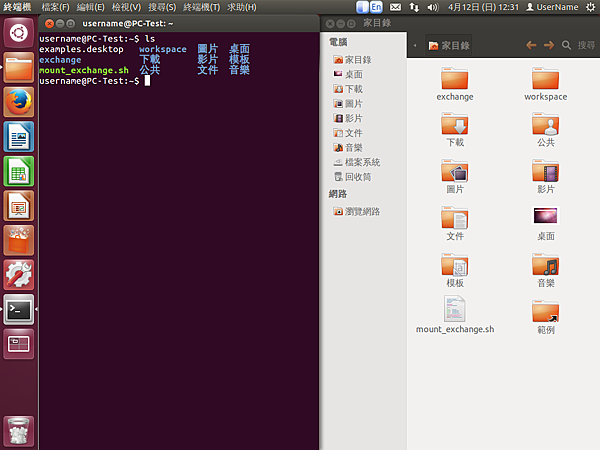Click the blue workspace text in terminal
600x450 pixels.
click(163, 49)
